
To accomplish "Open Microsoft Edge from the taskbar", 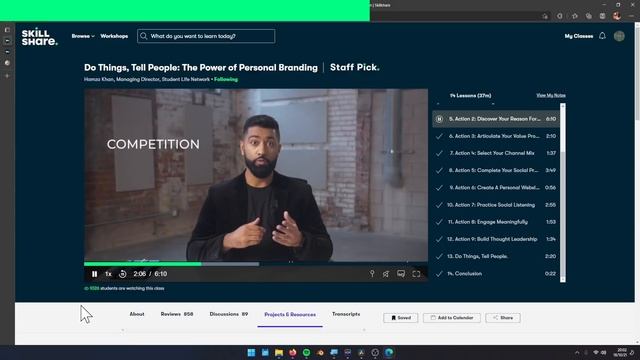I will point(389,352).
